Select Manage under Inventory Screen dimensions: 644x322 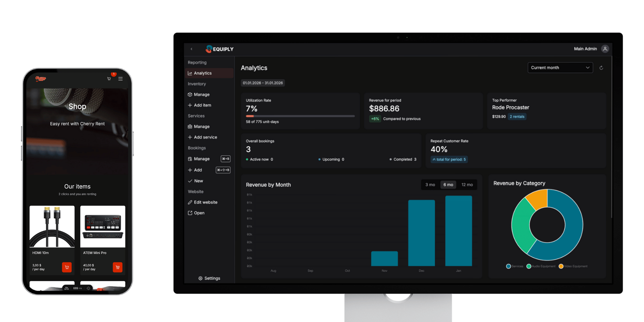pos(202,94)
